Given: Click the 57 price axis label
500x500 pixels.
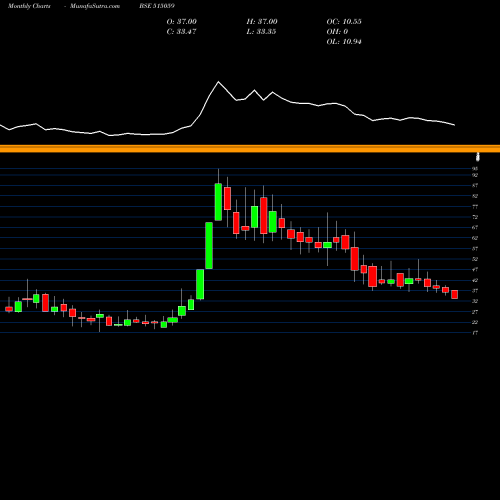Looking at the screenshot, I should pos(475,249).
